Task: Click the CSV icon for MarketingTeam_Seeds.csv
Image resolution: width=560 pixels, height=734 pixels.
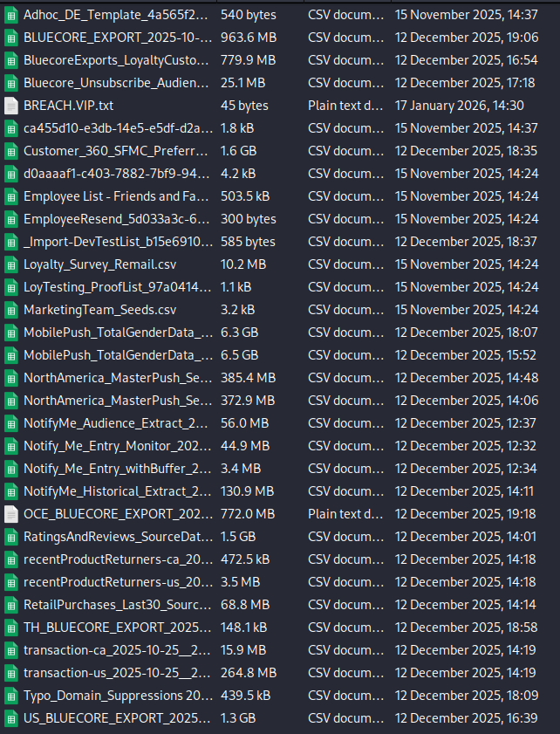Action: pyautogui.click(x=10, y=310)
